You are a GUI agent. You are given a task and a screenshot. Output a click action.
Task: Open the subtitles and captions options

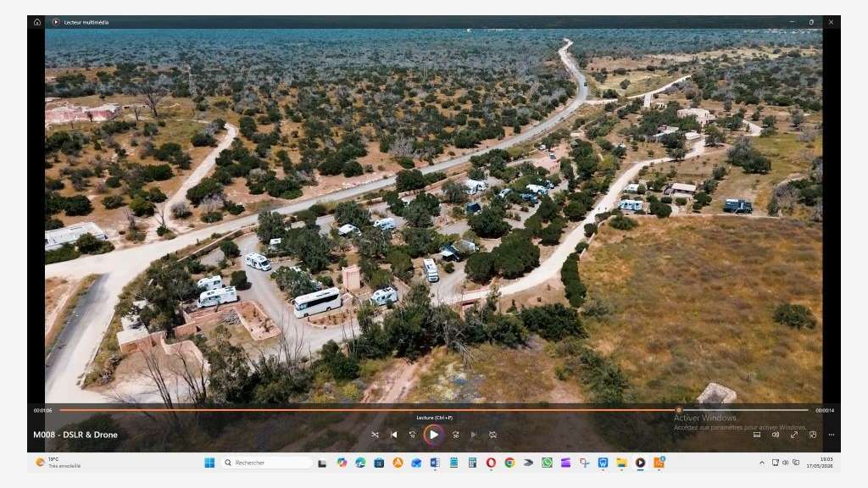coord(757,435)
